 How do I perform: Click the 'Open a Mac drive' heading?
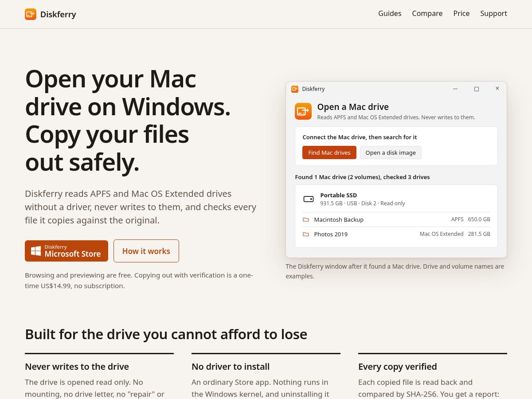(353, 107)
